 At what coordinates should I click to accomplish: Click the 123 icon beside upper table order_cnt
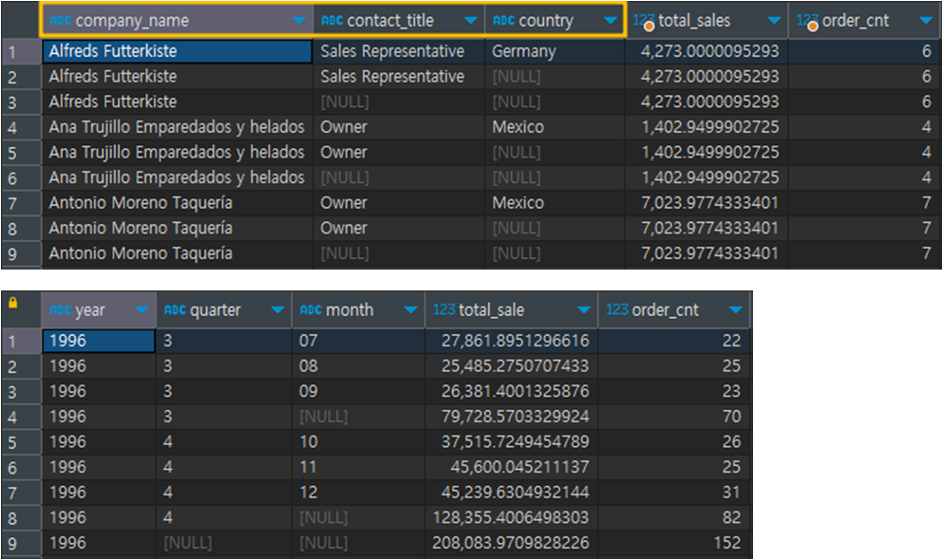[x=807, y=21]
